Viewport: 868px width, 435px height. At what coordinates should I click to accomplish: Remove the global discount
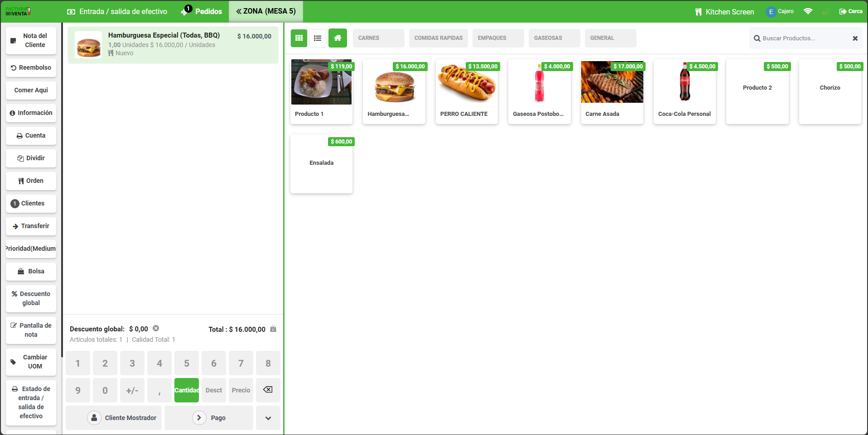[156, 329]
